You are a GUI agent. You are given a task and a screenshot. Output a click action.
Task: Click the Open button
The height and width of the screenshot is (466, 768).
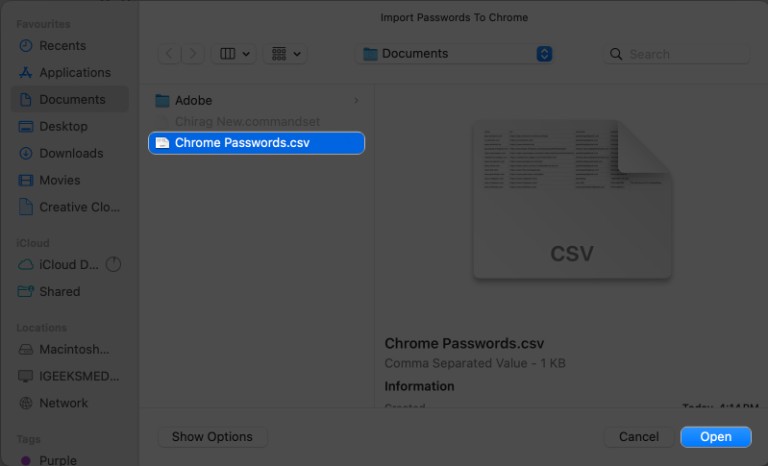(x=715, y=437)
